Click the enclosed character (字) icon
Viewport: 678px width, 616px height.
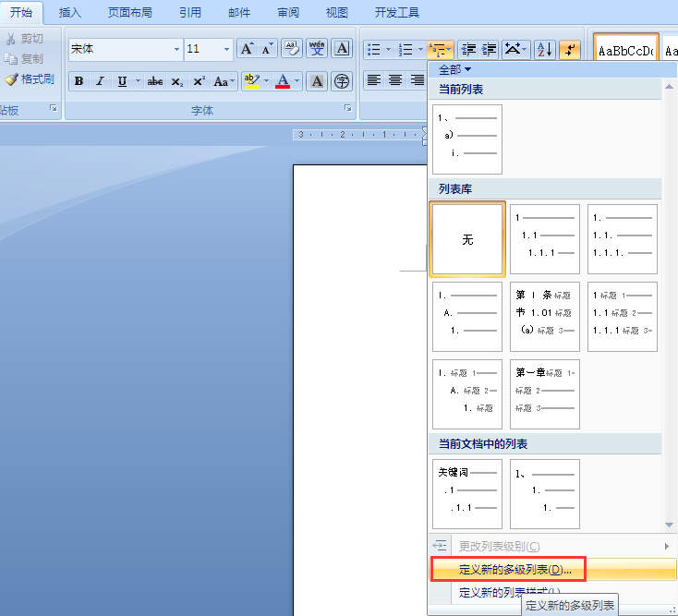(x=342, y=81)
